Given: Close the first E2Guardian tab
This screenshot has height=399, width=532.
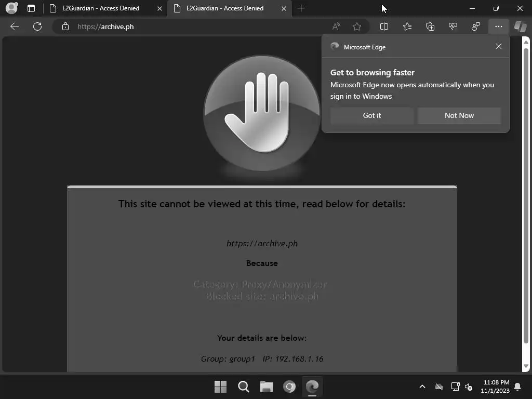Looking at the screenshot, I should click(x=159, y=8).
